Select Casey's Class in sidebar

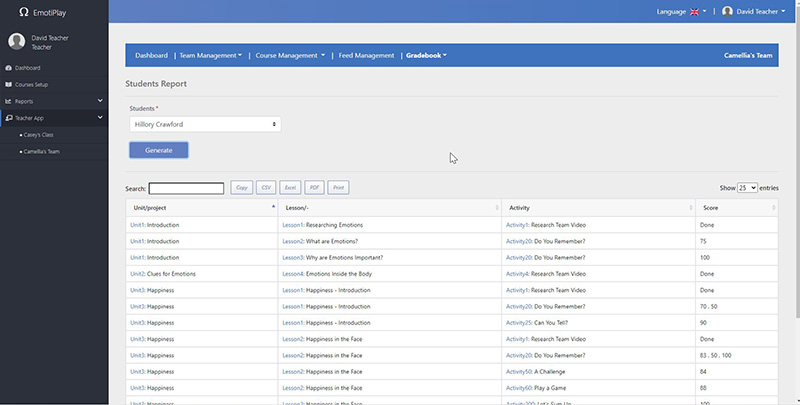[x=38, y=135]
